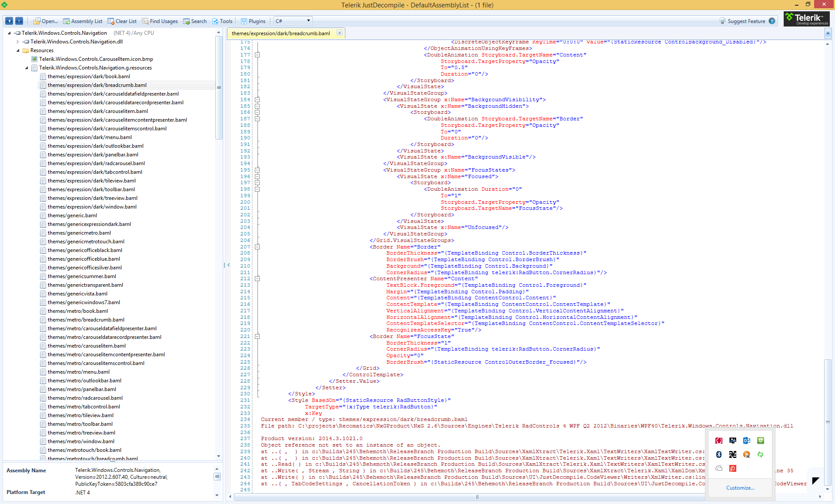835x504 pixels.
Task: Click file icon of themes/metro/menu.baml
Action: pyautogui.click(x=43, y=372)
